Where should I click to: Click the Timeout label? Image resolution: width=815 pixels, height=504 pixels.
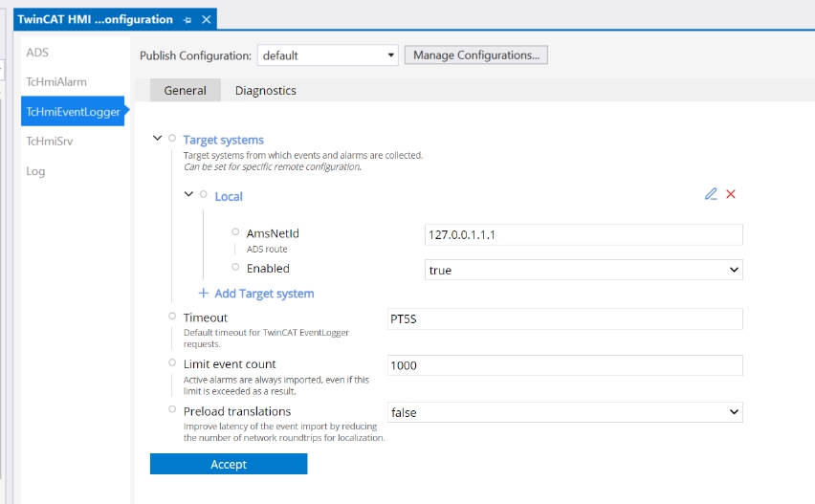coord(206,318)
